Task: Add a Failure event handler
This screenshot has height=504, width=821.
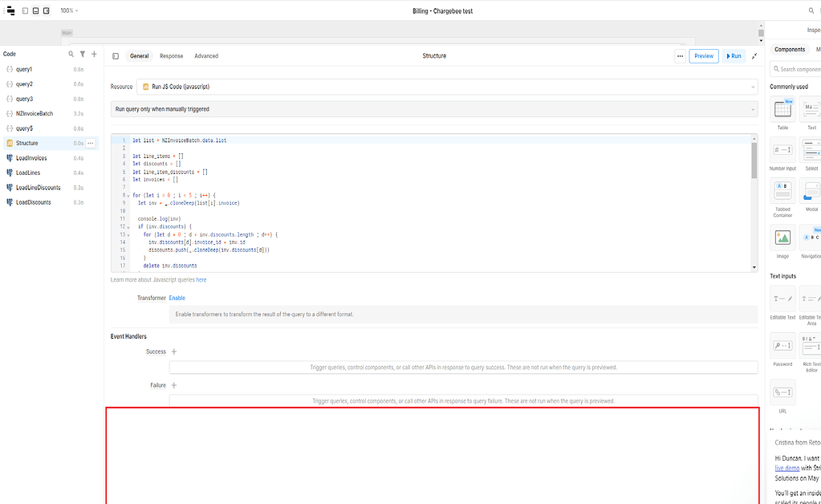Action: (x=174, y=385)
